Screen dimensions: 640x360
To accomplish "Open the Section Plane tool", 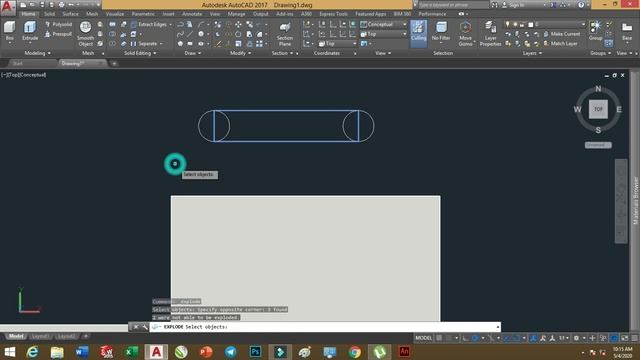I will (x=285, y=34).
